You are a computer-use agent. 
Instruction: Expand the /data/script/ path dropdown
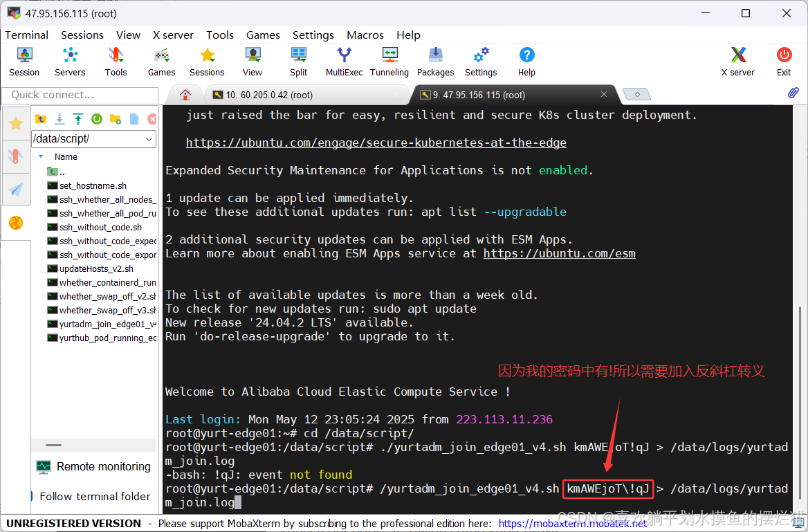point(149,139)
